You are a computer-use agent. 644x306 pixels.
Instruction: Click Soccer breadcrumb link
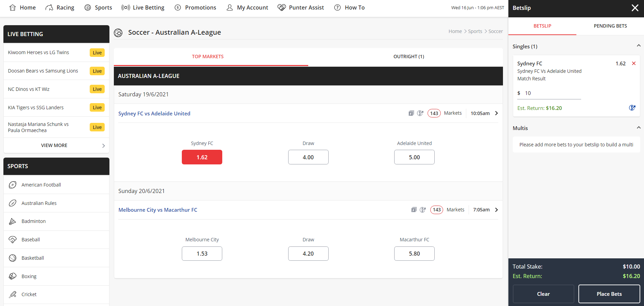495,31
